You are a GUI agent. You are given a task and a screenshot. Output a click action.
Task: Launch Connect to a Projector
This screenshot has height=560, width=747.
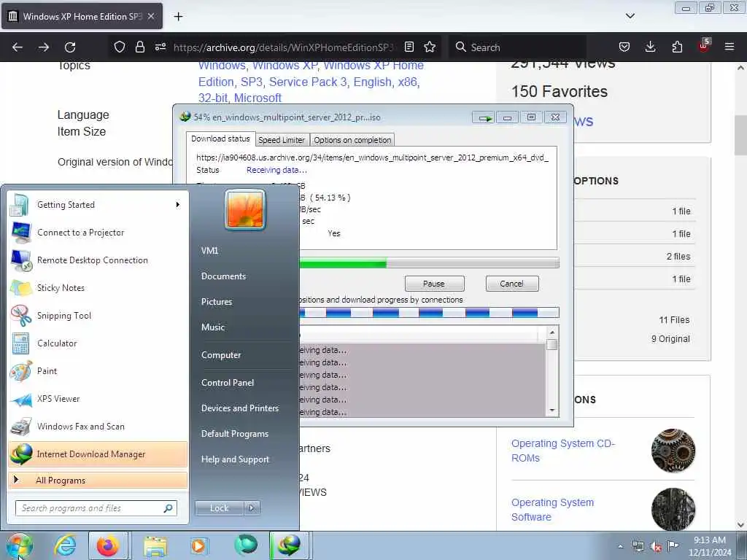pyautogui.click(x=98, y=233)
